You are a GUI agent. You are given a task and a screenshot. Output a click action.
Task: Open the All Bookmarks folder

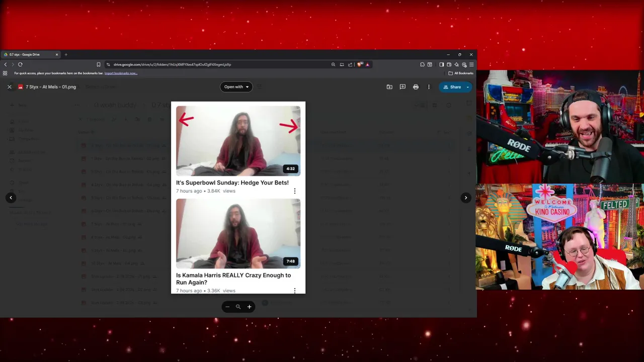(461, 73)
